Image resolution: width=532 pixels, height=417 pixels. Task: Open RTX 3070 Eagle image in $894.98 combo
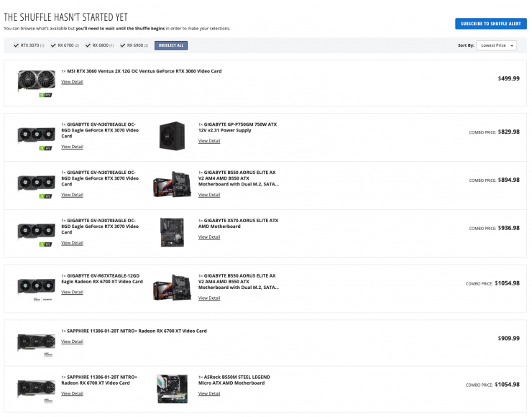click(x=36, y=185)
